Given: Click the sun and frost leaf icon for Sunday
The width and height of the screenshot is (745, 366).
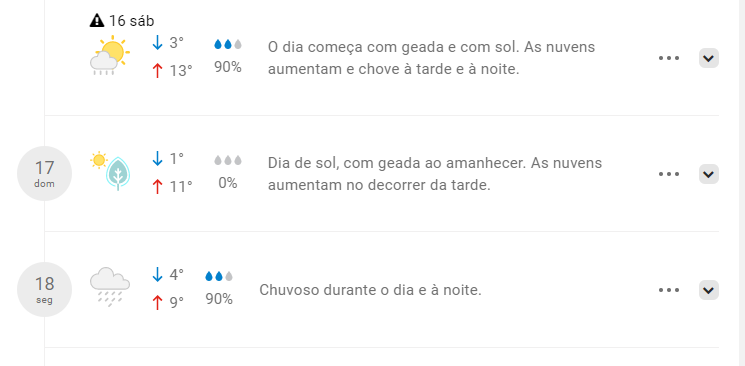Looking at the screenshot, I should pyautogui.click(x=111, y=171).
